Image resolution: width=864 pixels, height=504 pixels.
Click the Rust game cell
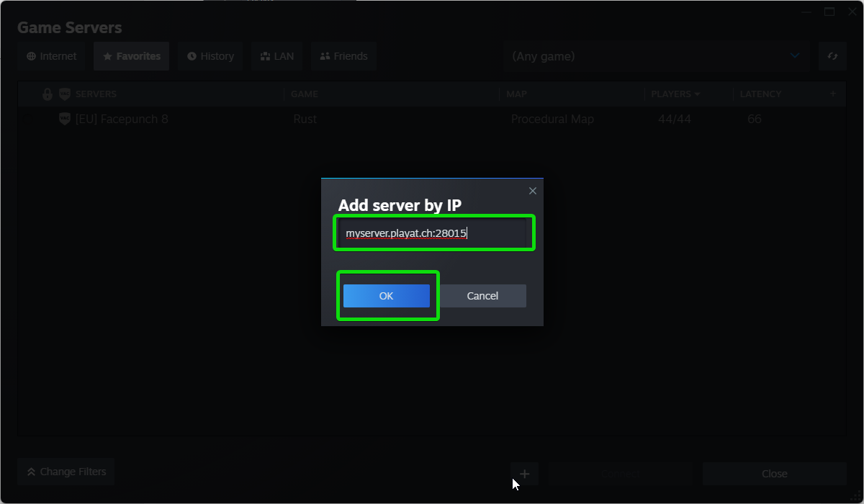(x=305, y=119)
